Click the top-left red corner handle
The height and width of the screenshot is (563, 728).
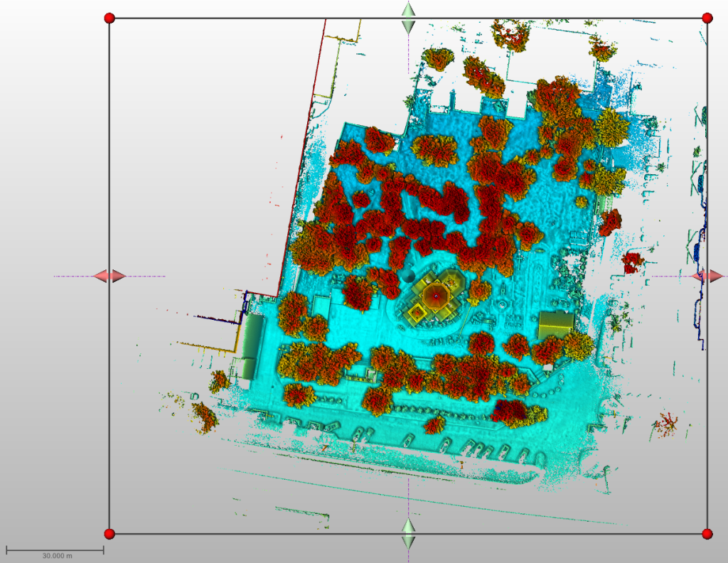pyautogui.click(x=109, y=18)
